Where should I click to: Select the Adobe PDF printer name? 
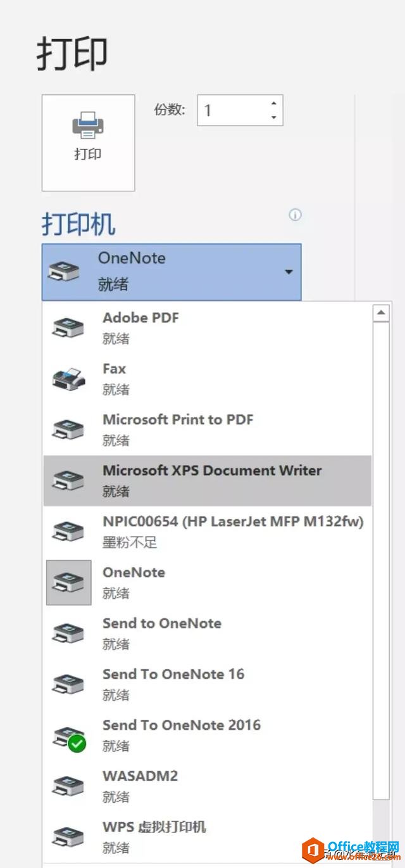(140, 317)
